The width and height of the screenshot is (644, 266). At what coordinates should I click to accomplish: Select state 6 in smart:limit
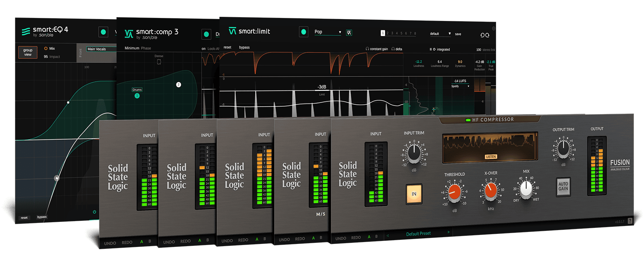click(406, 33)
